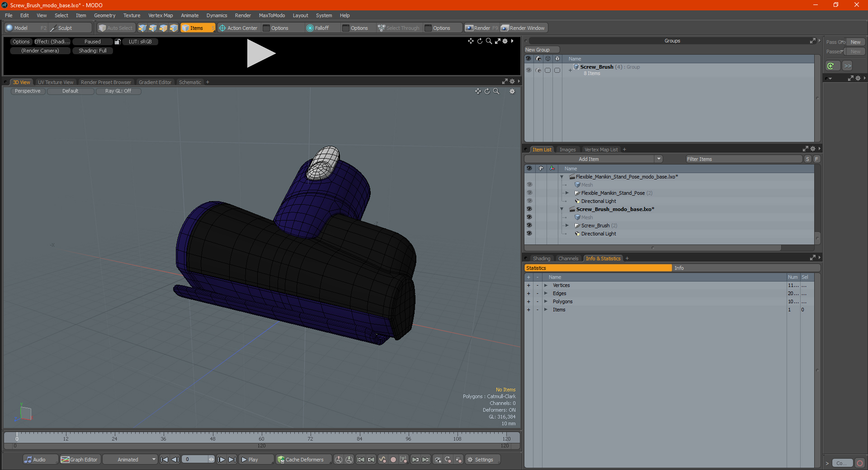Viewport: 868px width, 470px height.
Task: Open 3D viewport settings gear
Action: (512, 91)
